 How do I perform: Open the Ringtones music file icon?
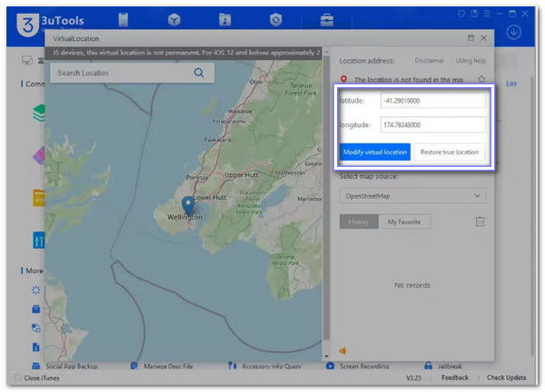(x=225, y=20)
